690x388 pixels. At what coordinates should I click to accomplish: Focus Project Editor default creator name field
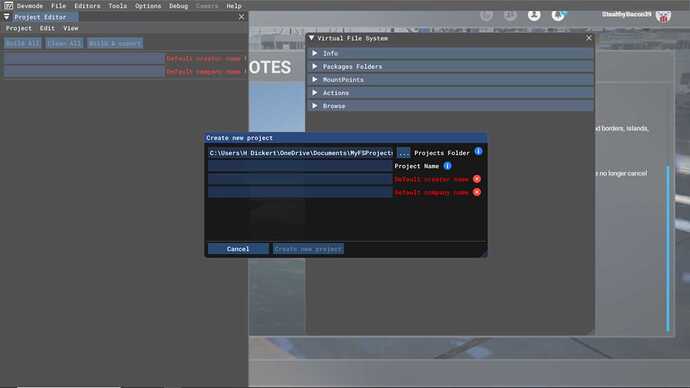point(84,59)
